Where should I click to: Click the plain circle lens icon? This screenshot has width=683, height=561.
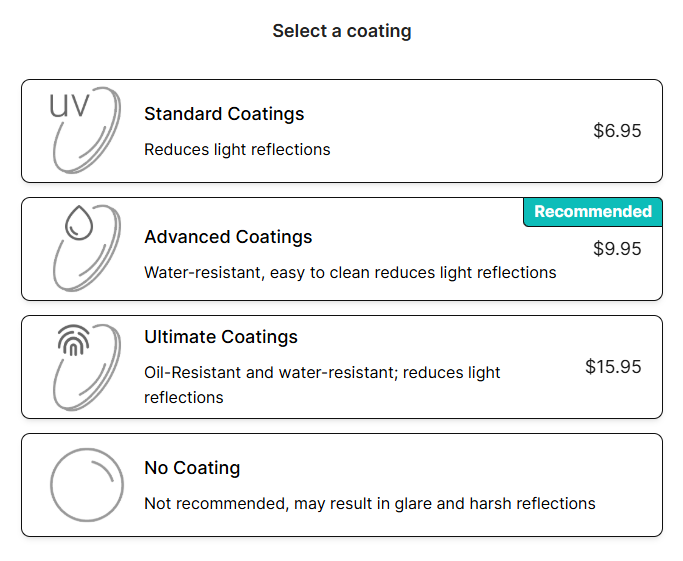(87, 485)
